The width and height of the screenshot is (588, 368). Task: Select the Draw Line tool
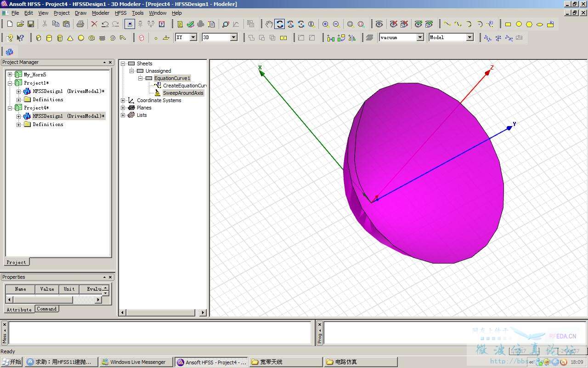(447, 24)
